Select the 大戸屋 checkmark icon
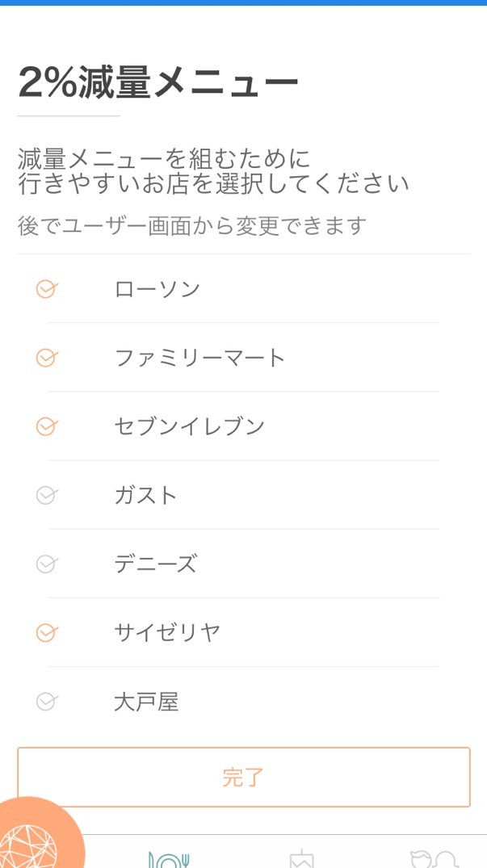The height and width of the screenshot is (868, 487). [47, 702]
